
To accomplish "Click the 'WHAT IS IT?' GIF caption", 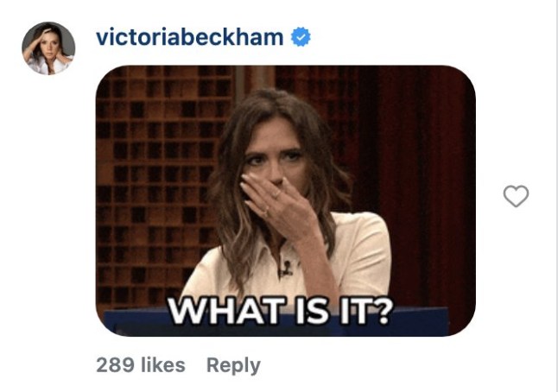I will (x=281, y=311).
